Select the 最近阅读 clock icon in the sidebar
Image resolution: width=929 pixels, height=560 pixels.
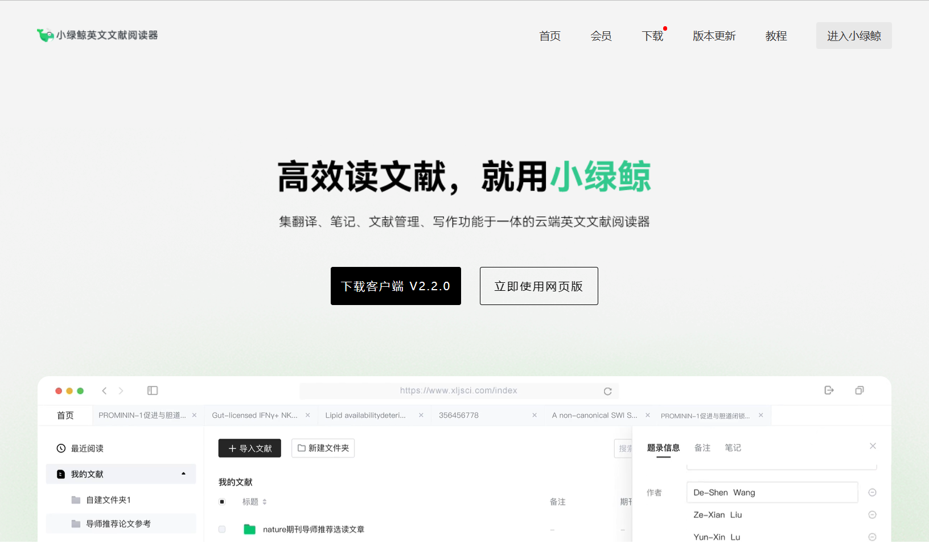pos(61,448)
